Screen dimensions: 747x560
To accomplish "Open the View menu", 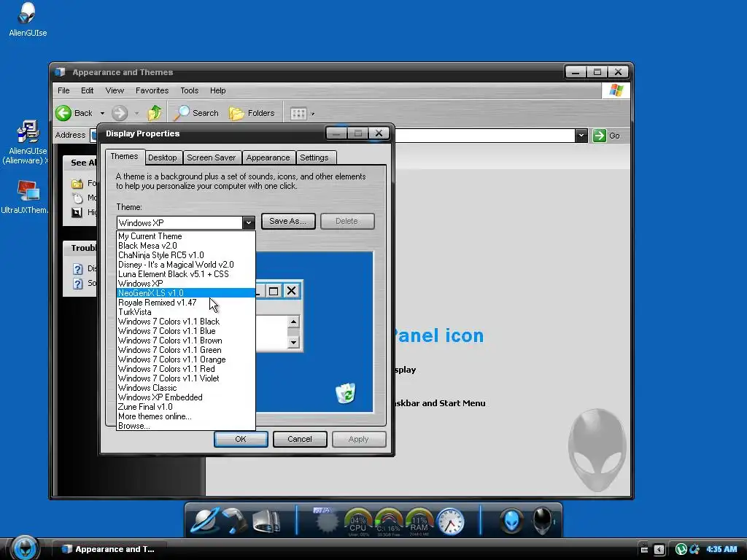I will (x=115, y=90).
